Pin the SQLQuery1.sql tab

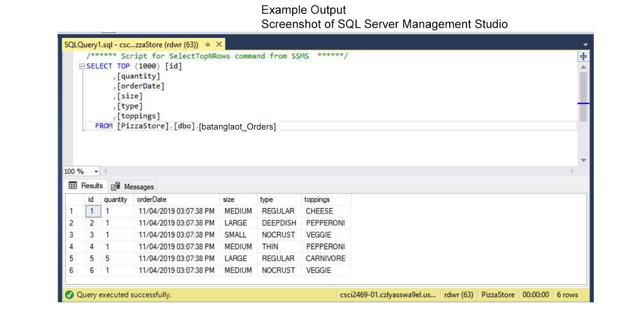pyautogui.click(x=208, y=44)
